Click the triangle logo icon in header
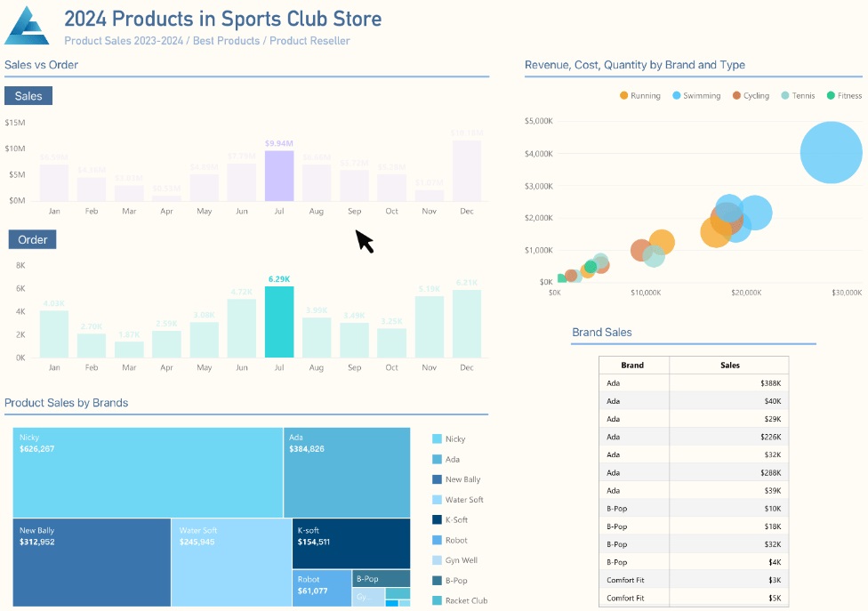 pyautogui.click(x=27, y=26)
